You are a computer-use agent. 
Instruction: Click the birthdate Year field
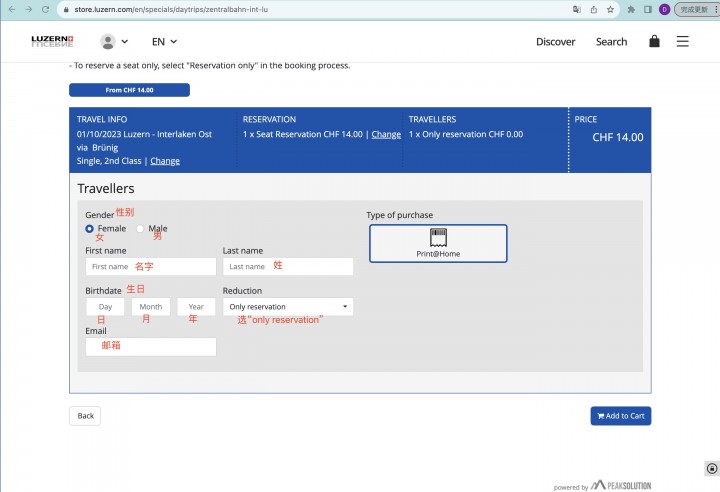click(196, 306)
